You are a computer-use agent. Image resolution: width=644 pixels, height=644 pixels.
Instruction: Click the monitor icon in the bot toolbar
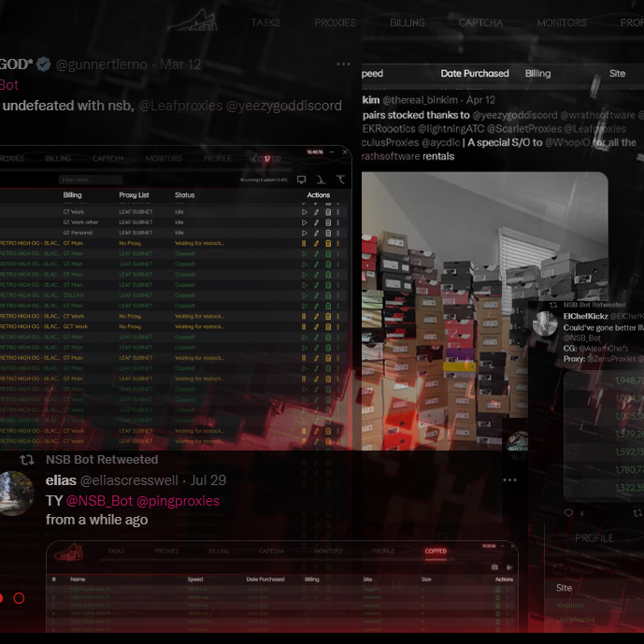[x=301, y=179]
